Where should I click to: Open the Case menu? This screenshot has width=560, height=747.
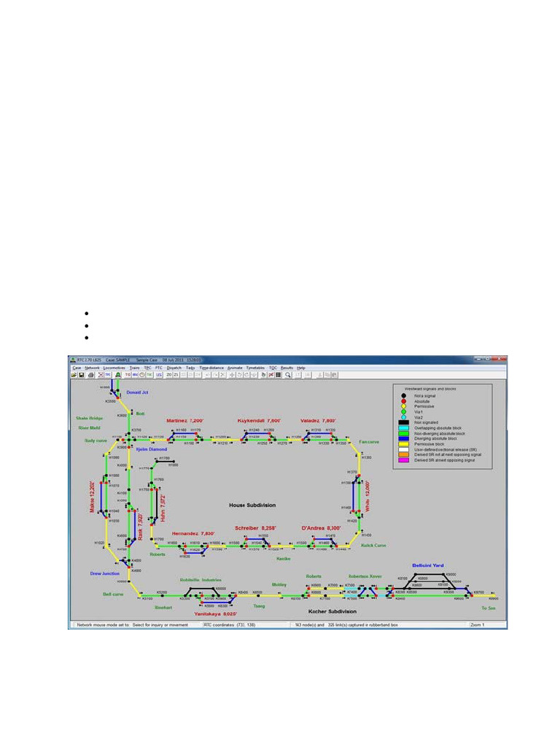pyautogui.click(x=77, y=368)
